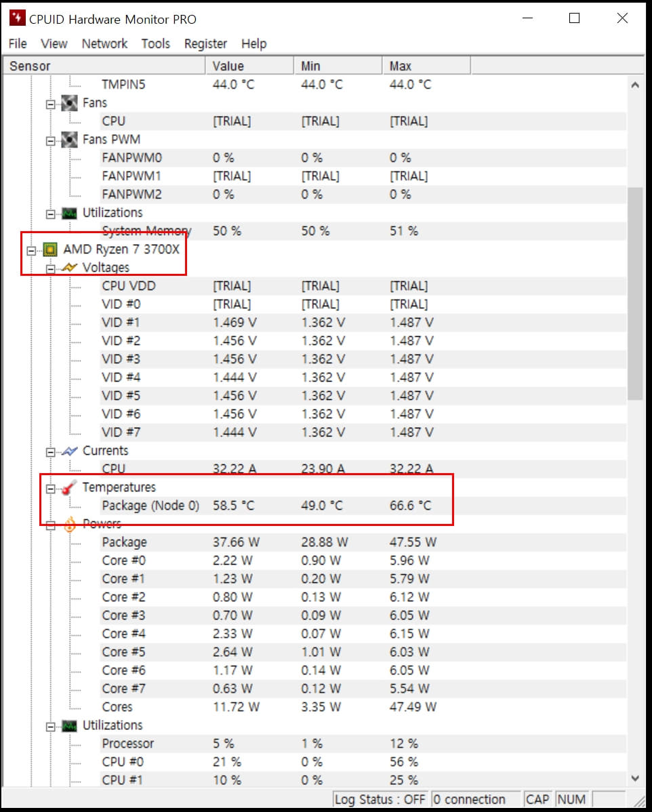Open the Help menu

point(253,43)
